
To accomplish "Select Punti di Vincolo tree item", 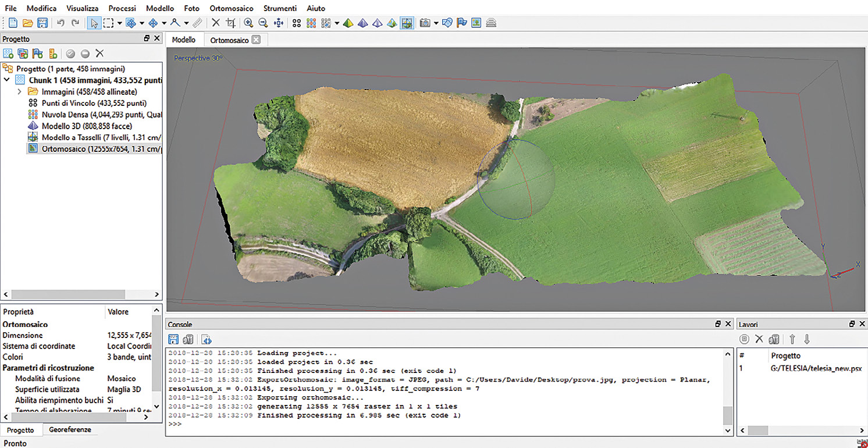I will tap(86, 103).
